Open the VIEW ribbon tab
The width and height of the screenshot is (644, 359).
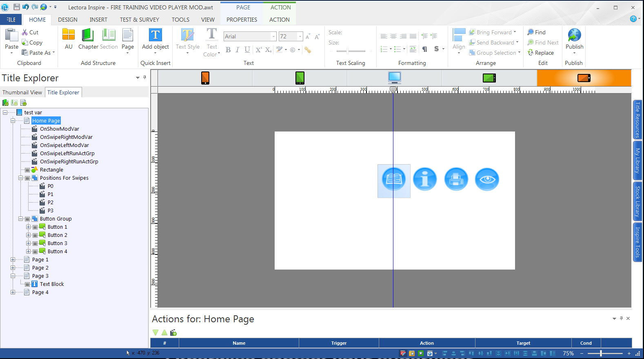208,20
